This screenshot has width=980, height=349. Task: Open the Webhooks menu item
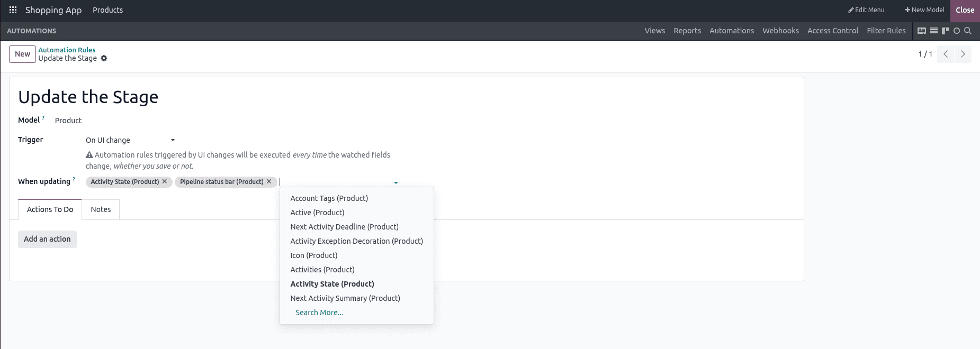[x=780, y=31]
